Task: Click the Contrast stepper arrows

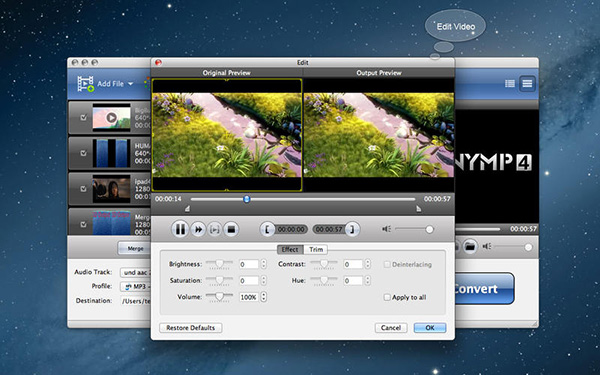Action: [x=367, y=264]
